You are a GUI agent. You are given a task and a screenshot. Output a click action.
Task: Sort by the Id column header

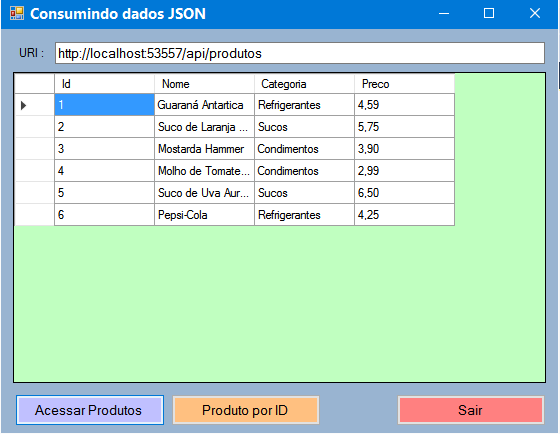(x=104, y=84)
